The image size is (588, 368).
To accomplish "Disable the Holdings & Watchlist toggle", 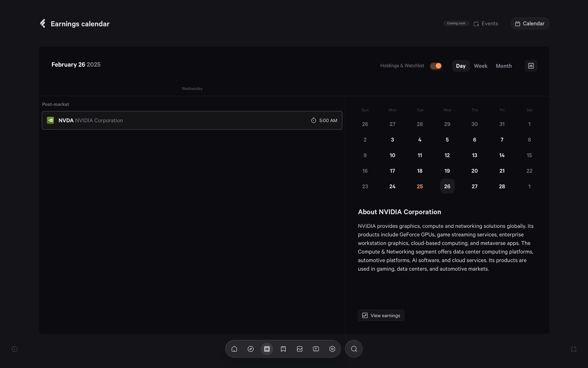I will 436,66.
